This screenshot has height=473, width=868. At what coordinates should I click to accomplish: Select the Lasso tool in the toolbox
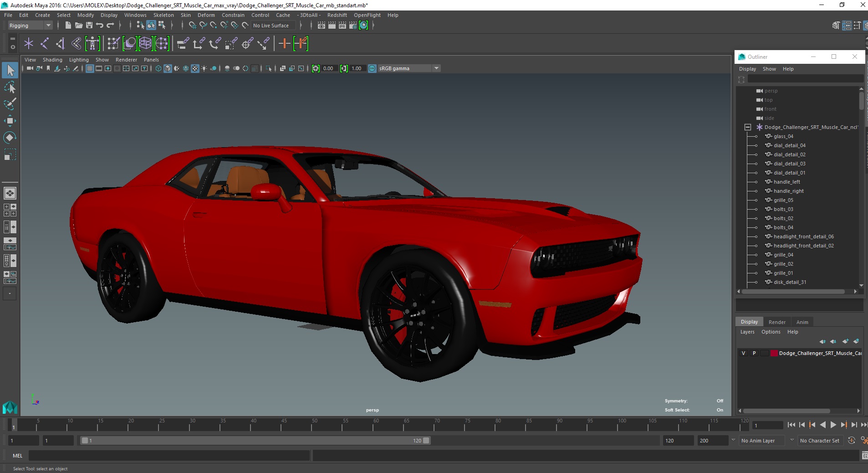click(x=10, y=87)
